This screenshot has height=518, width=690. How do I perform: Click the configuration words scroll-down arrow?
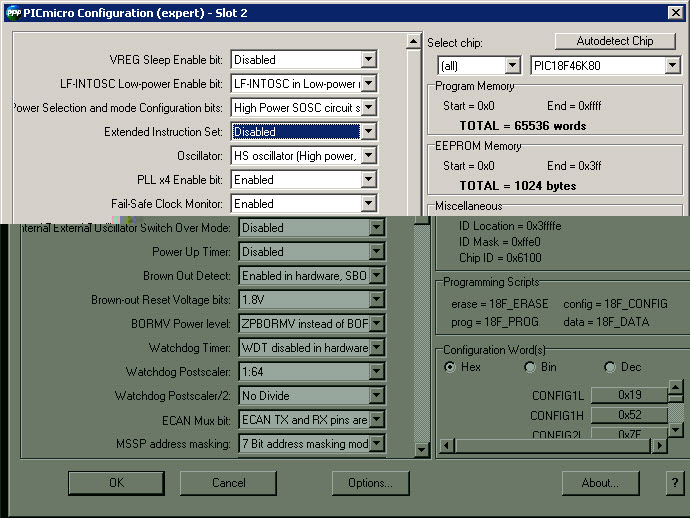point(675,430)
